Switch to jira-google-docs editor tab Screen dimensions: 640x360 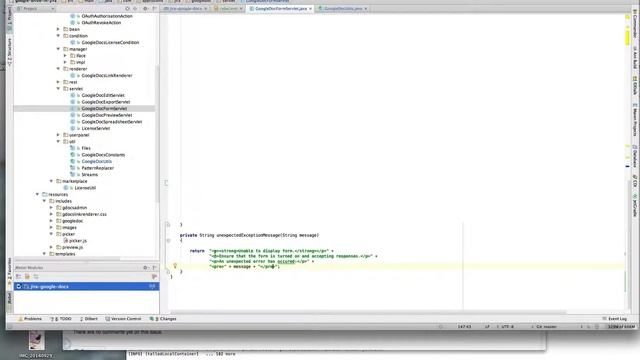click(185, 9)
